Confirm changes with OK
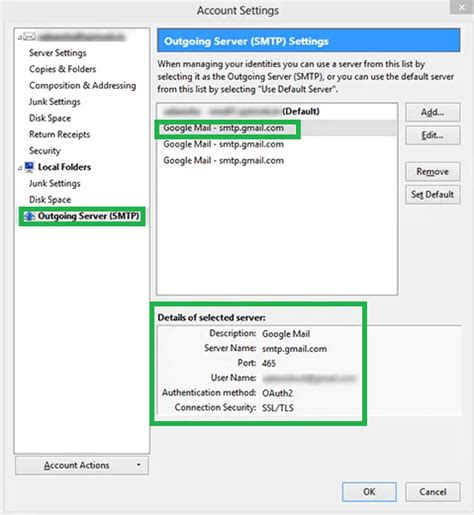Screen dimensions: 474x515 (369, 492)
